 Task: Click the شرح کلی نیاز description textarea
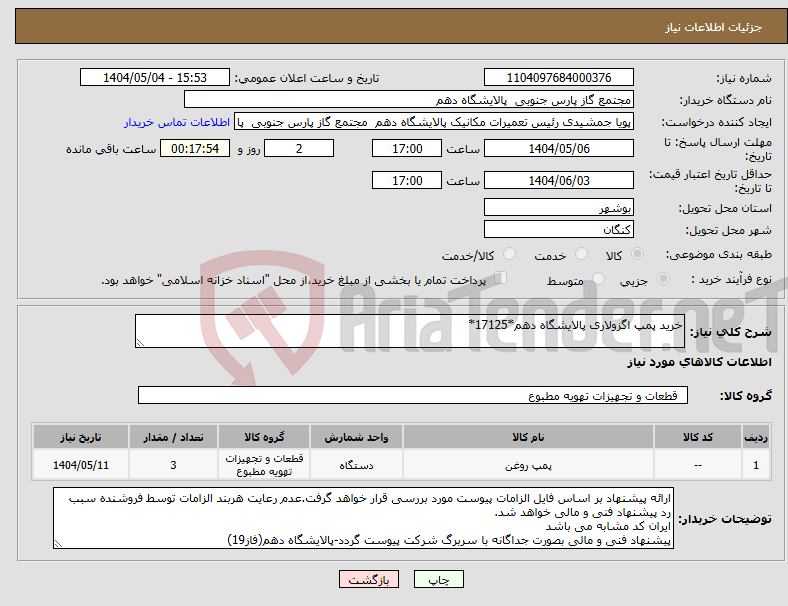click(x=410, y=331)
